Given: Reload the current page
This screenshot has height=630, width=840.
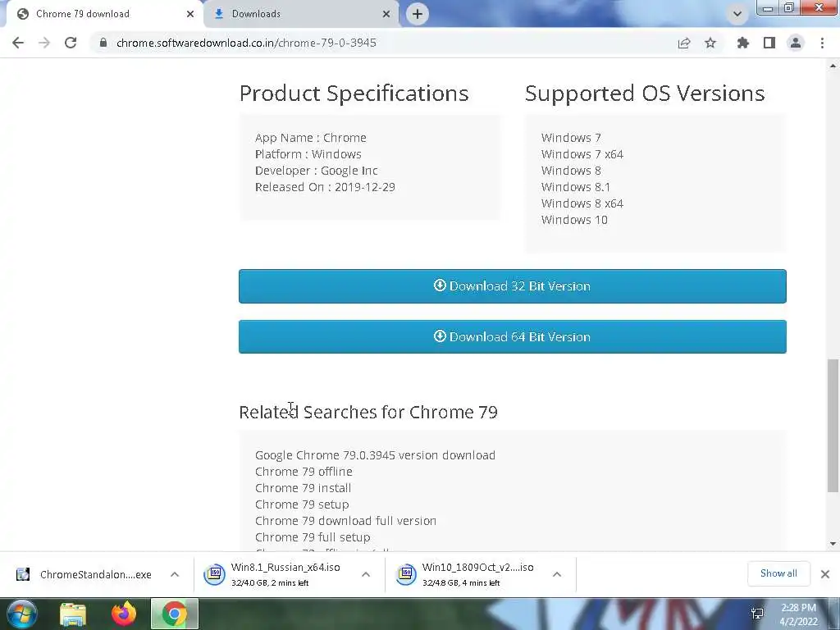Looking at the screenshot, I should click(x=71, y=43).
